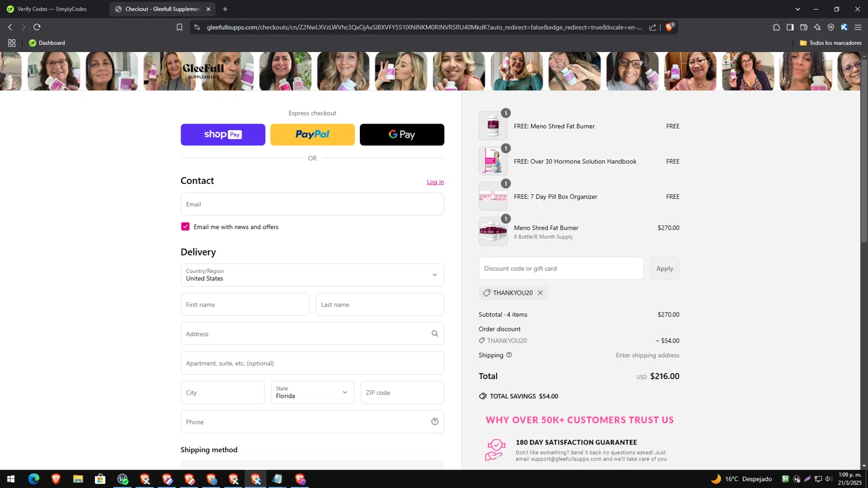Bookmark this page with the bookmark icon
The width and height of the screenshot is (868, 488).
179,27
